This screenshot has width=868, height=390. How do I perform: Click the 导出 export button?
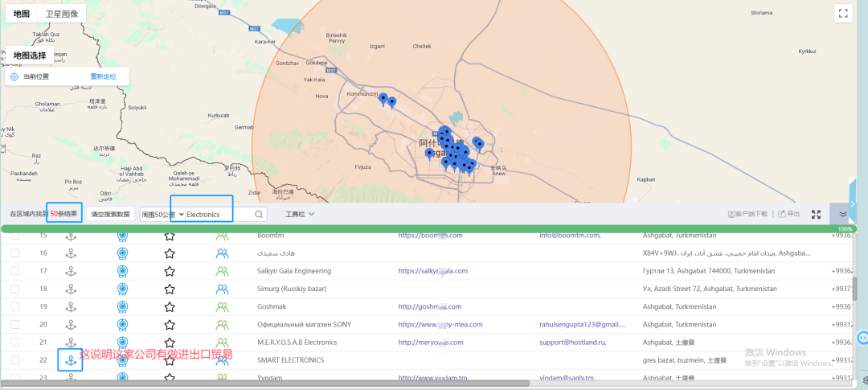tap(789, 214)
